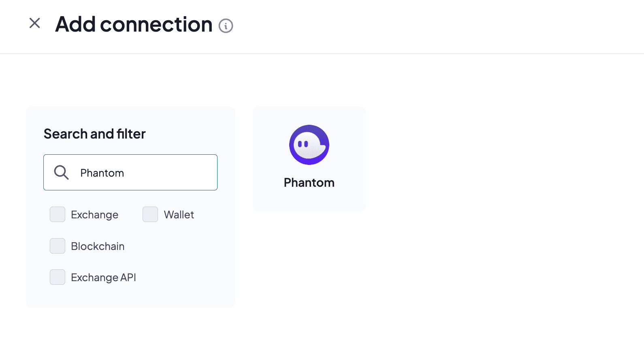
Task: Click the search icon inside the filter box
Action: 61,172
